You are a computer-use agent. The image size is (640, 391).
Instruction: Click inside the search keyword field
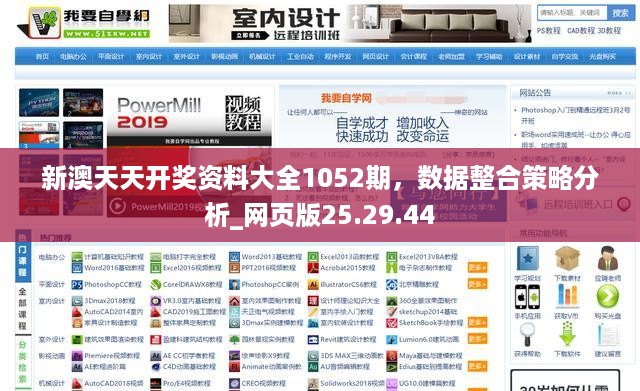point(572,13)
